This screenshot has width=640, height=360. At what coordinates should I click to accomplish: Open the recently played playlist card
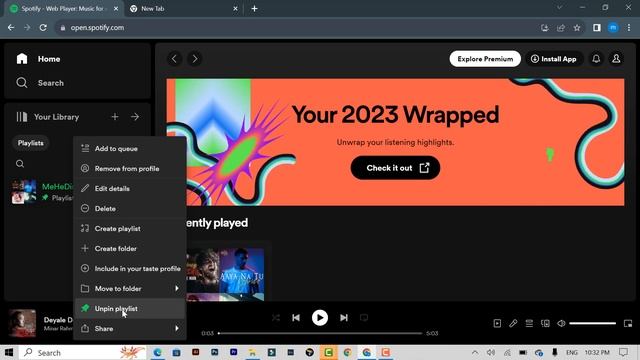225,274
